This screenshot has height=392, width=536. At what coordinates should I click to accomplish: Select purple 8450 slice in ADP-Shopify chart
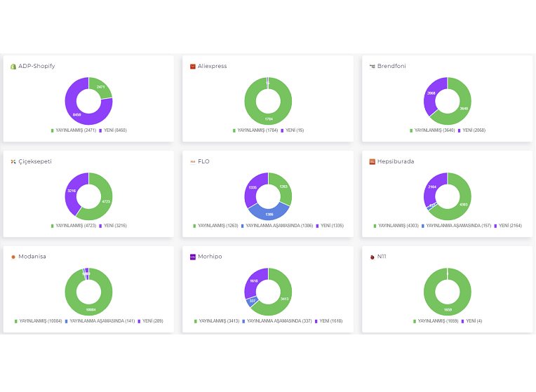point(77,114)
